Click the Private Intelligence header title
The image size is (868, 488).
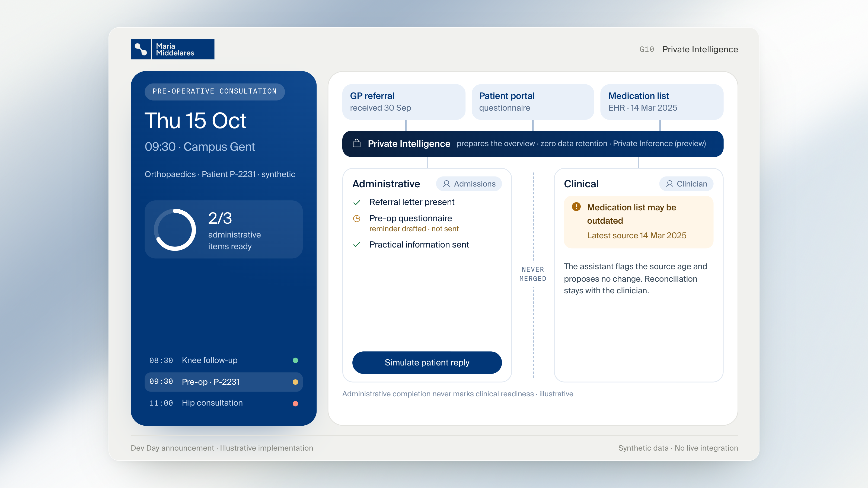[700, 50]
